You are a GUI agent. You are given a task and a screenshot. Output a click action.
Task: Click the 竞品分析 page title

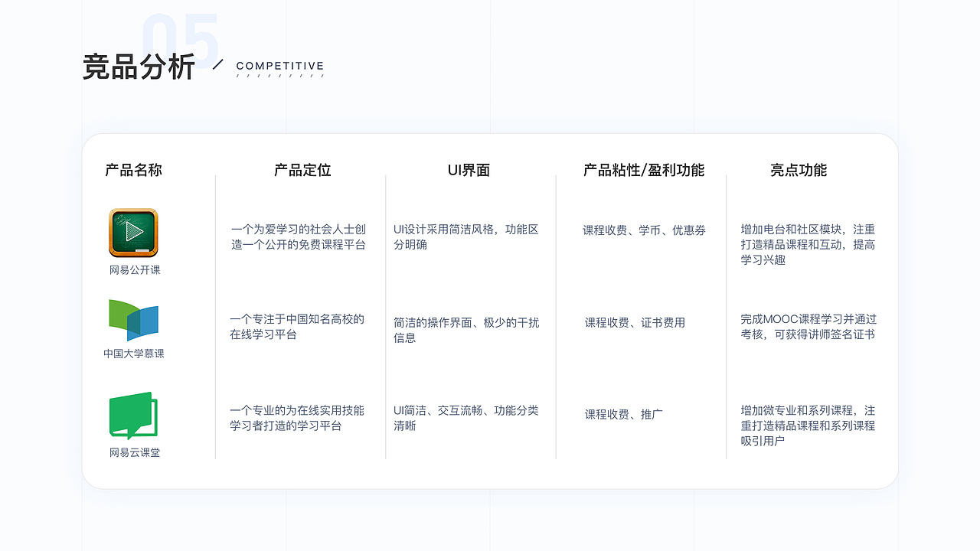coord(139,67)
